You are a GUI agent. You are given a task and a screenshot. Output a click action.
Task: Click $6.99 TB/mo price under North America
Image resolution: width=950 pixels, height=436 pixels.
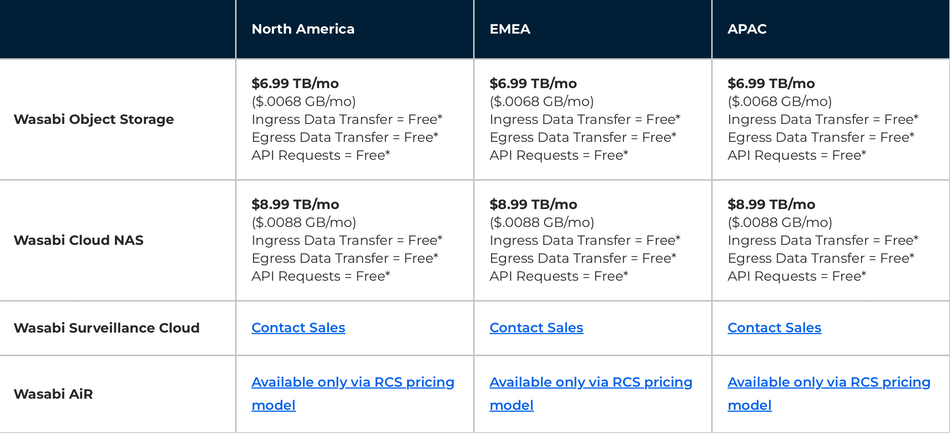(295, 84)
